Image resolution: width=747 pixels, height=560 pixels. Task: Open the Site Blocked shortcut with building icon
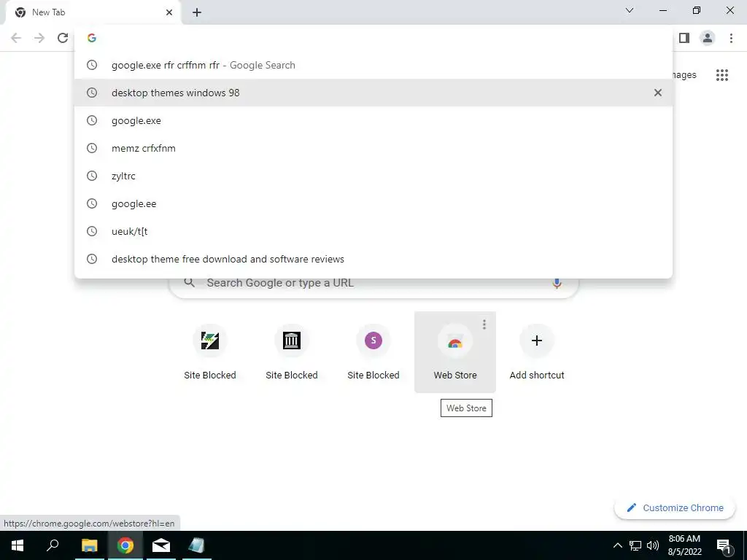point(292,352)
